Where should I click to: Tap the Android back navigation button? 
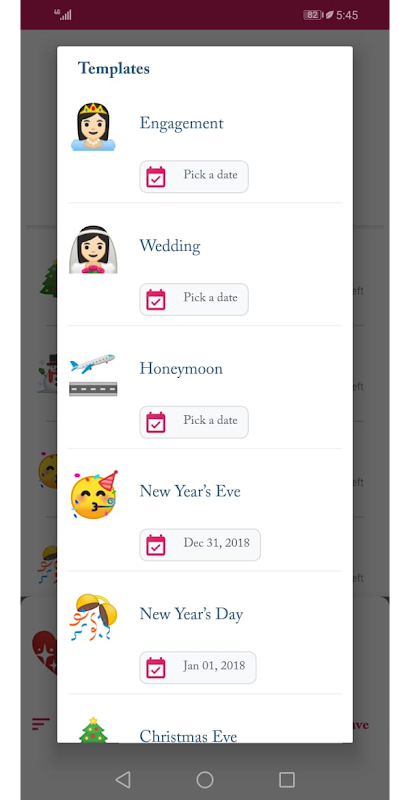pos(123,779)
